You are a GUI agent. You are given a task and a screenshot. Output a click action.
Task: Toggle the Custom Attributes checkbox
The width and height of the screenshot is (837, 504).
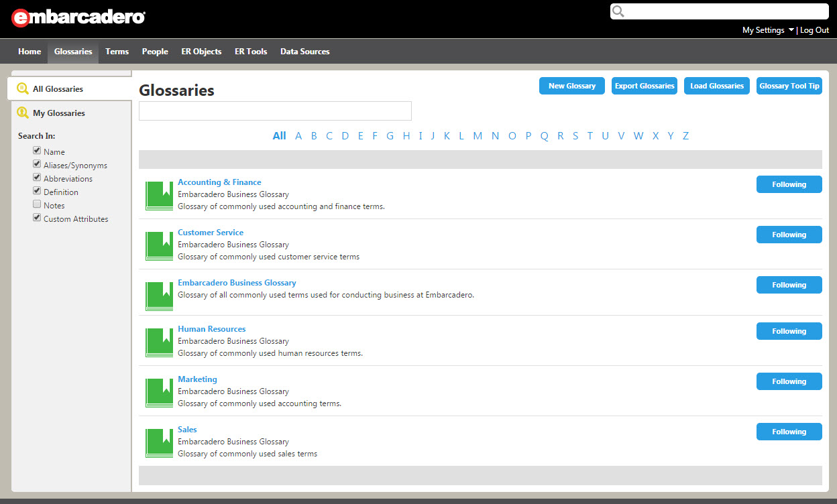37,218
